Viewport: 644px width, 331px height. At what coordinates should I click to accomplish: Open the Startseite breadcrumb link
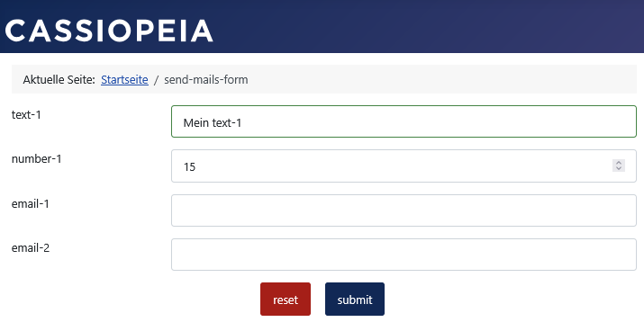coord(124,79)
